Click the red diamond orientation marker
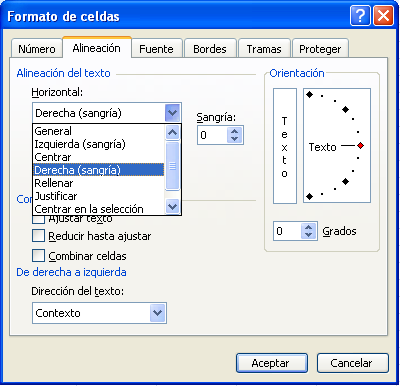The height and width of the screenshot is (386, 400). coord(360,146)
